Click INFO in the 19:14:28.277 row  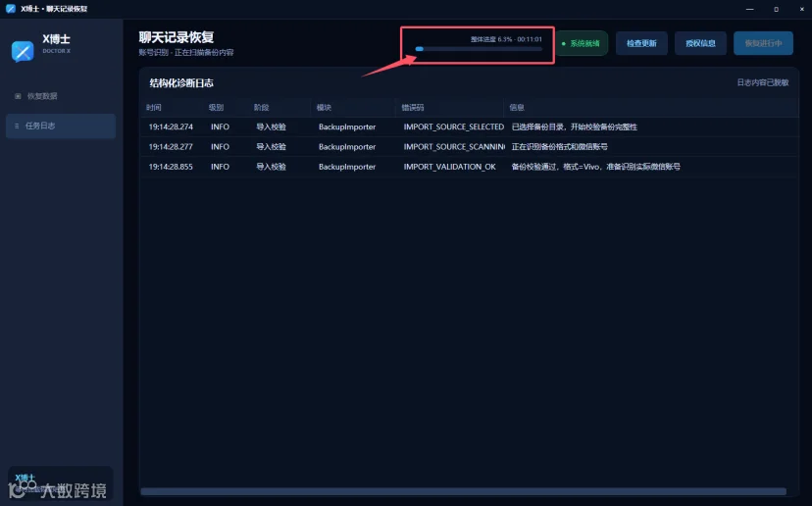coord(220,147)
